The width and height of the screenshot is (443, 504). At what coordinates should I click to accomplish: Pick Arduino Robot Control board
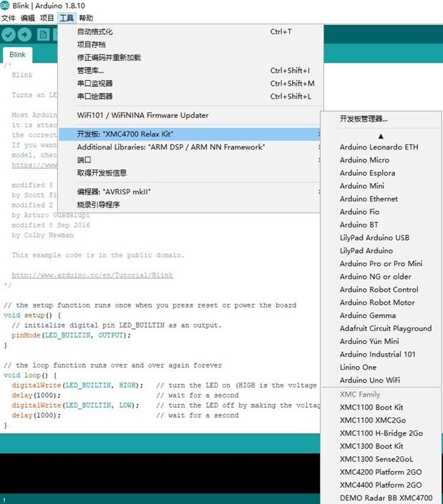click(x=381, y=290)
